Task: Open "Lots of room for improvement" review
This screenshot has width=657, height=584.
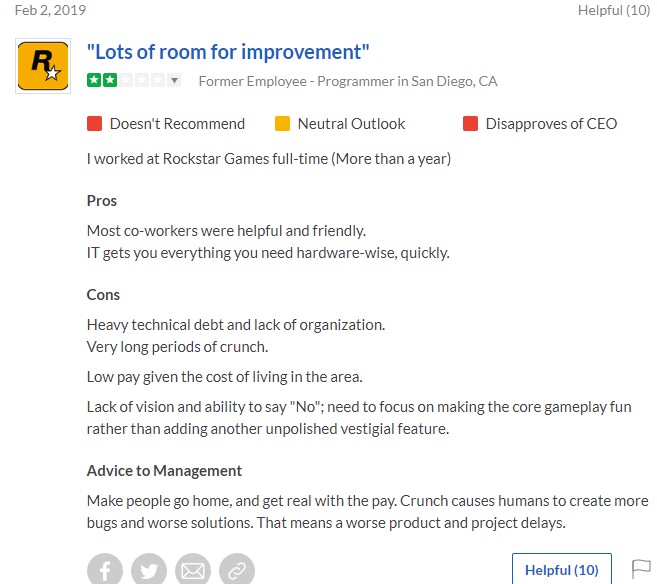Action: pos(228,52)
